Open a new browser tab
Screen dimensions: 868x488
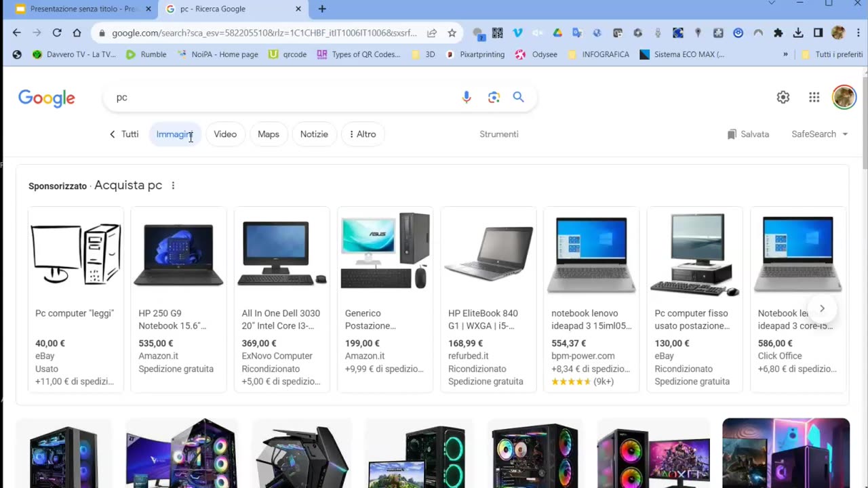(322, 9)
